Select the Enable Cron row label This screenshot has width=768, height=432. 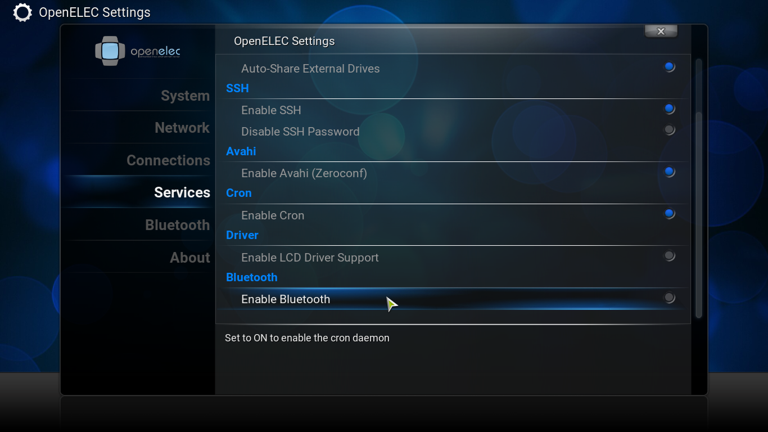[272, 216]
